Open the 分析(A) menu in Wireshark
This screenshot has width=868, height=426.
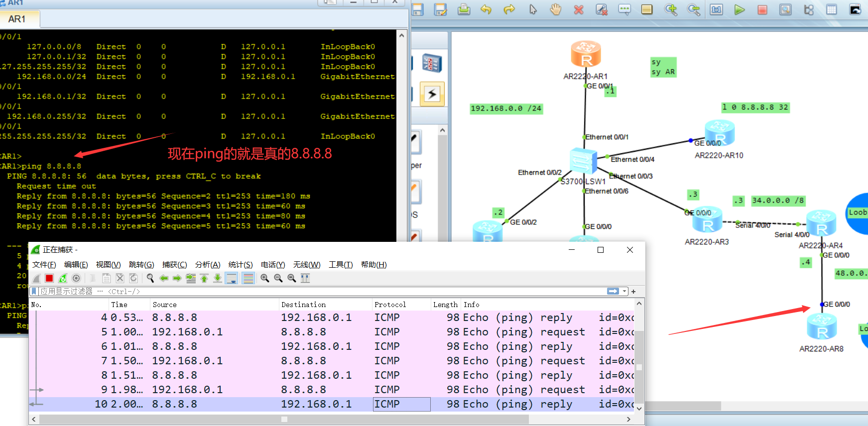(x=208, y=265)
